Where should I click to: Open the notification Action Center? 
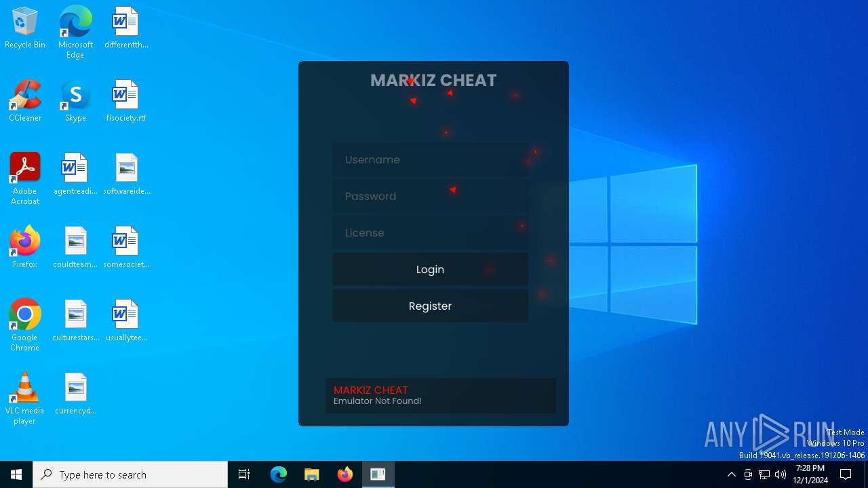[x=846, y=474]
